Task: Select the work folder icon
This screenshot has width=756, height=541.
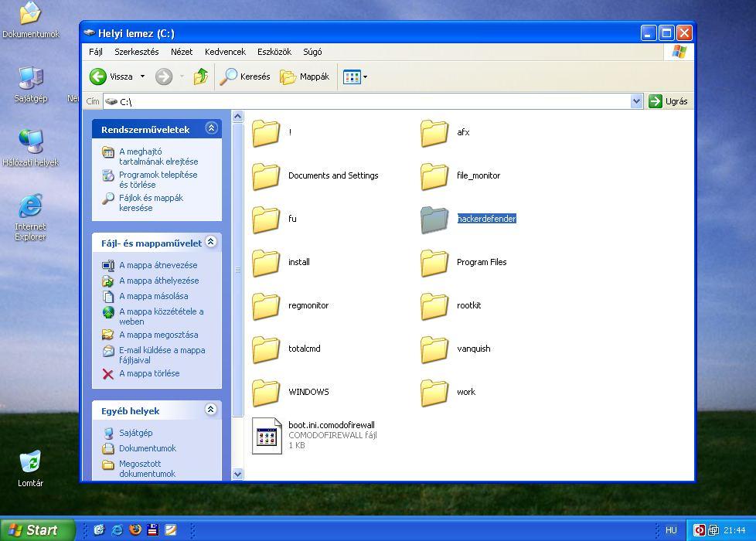Action: (x=434, y=393)
